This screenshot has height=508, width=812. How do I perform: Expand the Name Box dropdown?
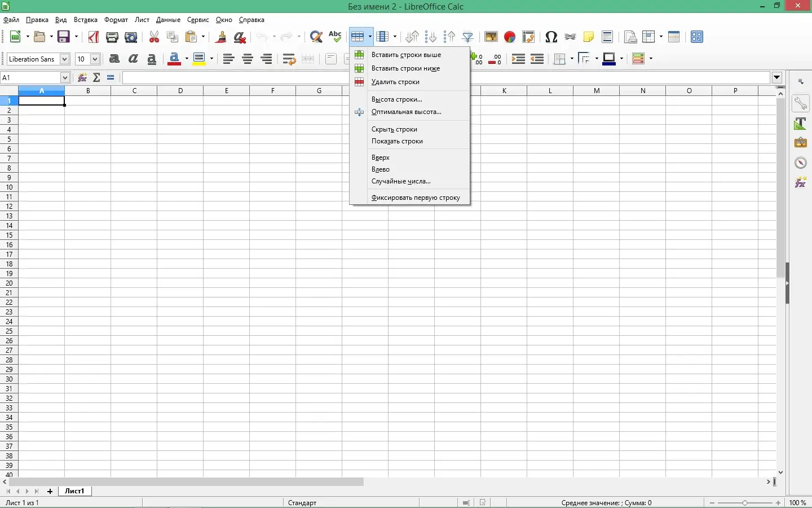click(65, 78)
